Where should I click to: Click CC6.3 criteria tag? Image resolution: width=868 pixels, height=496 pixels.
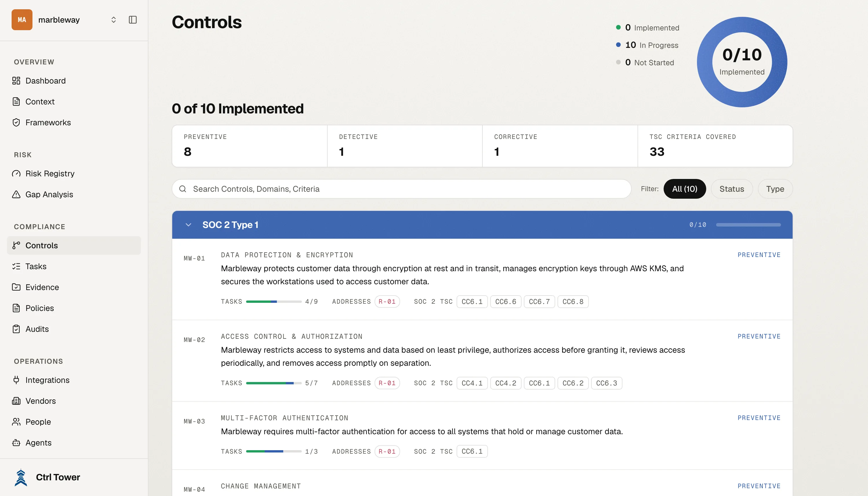point(606,383)
